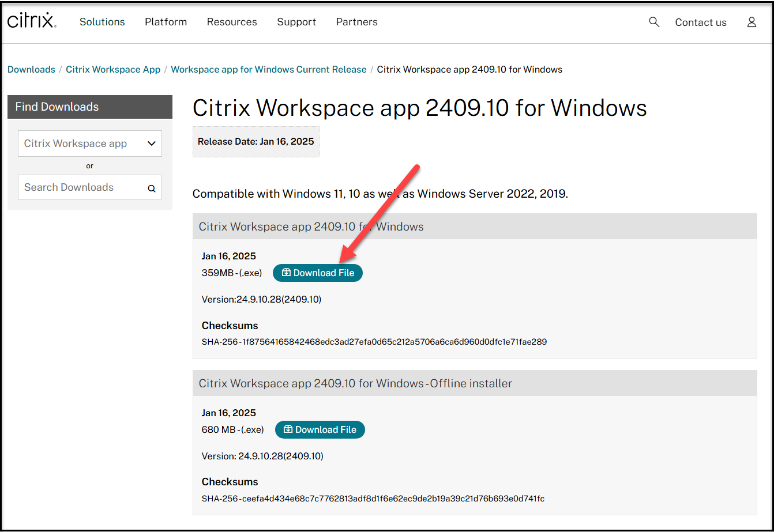Screen dimensions: 774x532
Task: Click the Search Downloads text field
Action: click(x=81, y=187)
